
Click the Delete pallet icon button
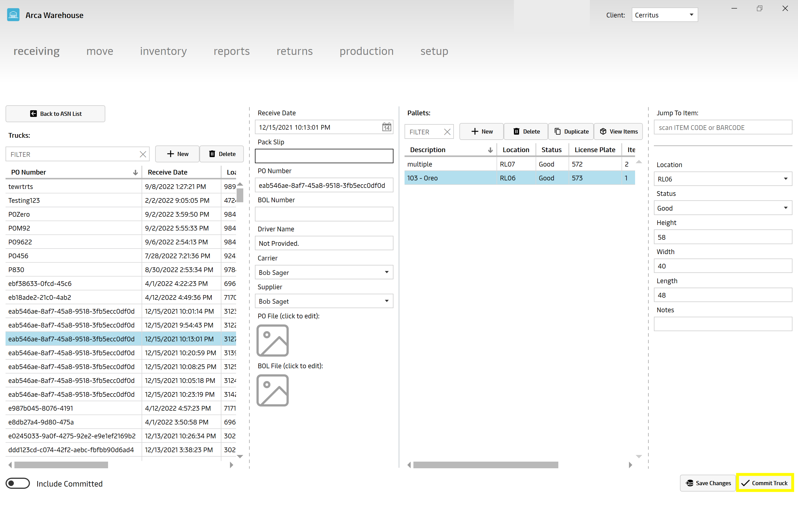[525, 131]
